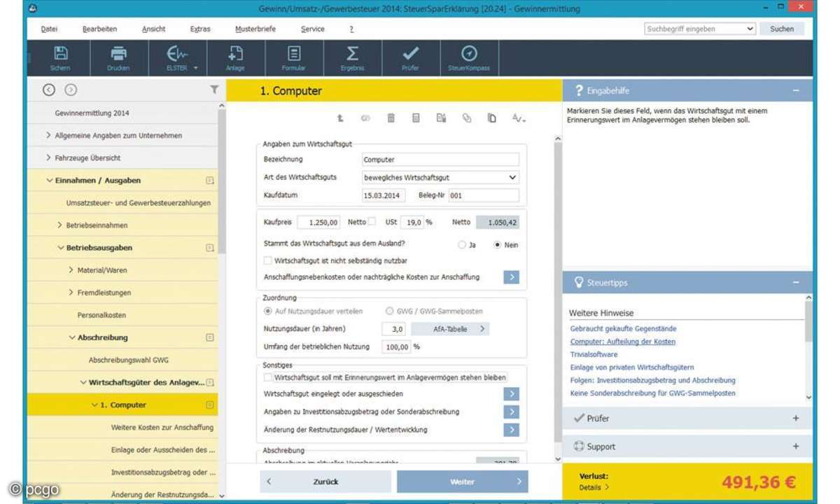The height and width of the screenshot is (504, 840).
Task: Toggle the Netto checkbox beside Kaufpreis
Action: 372,222
